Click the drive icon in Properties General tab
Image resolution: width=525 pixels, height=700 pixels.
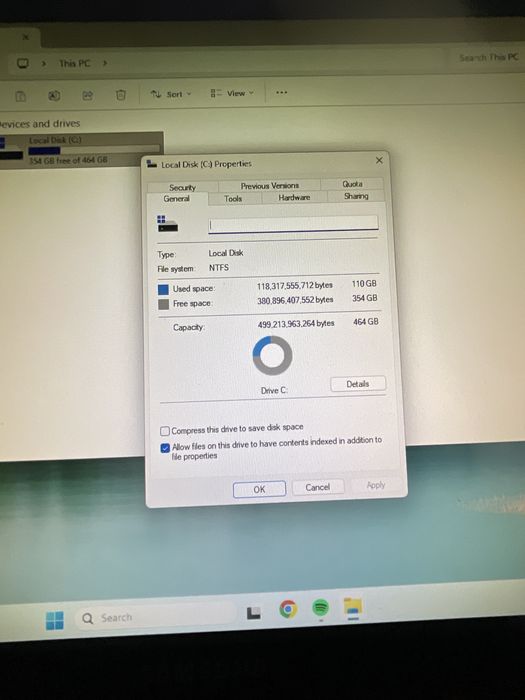167,223
